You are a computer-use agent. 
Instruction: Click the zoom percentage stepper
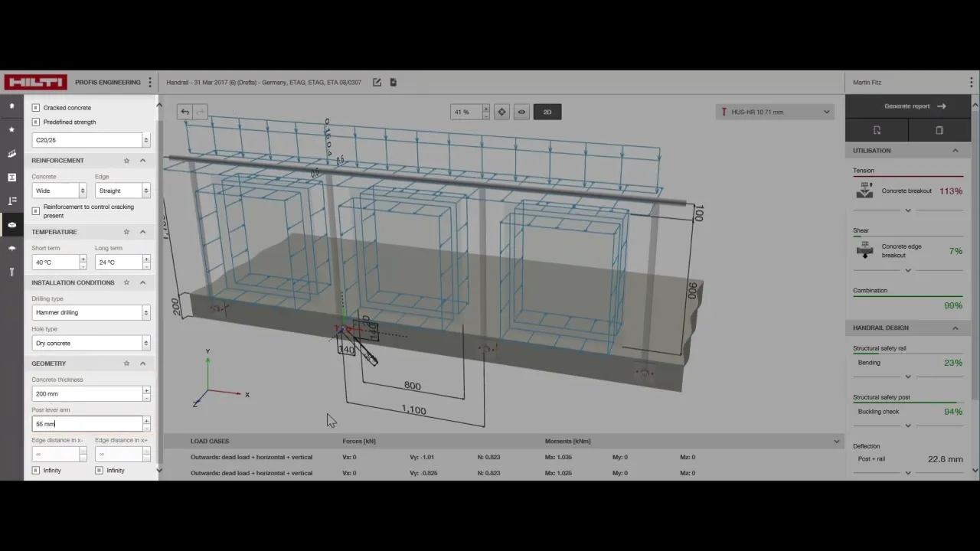(485, 112)
